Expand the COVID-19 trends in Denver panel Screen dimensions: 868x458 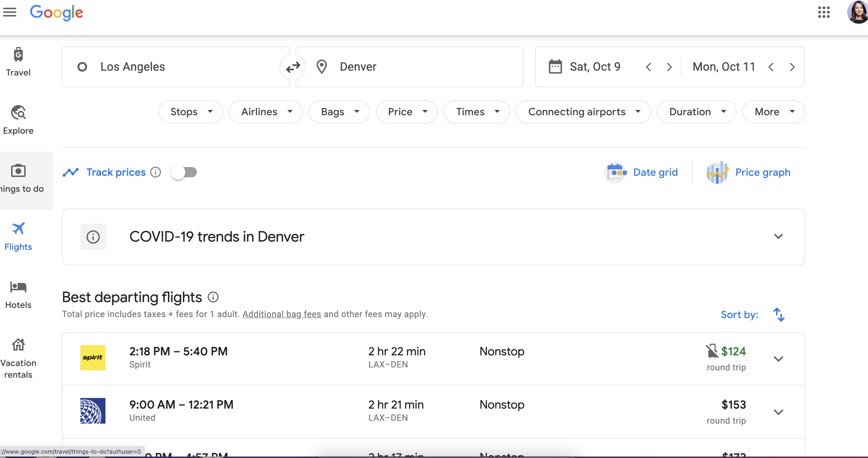778,237
